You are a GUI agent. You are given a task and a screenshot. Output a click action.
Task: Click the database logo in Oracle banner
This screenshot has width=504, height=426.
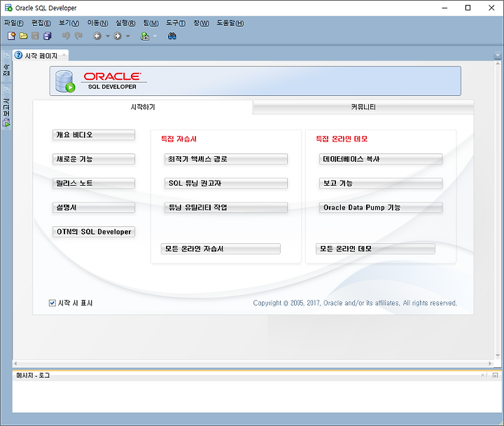coord(65,81)
